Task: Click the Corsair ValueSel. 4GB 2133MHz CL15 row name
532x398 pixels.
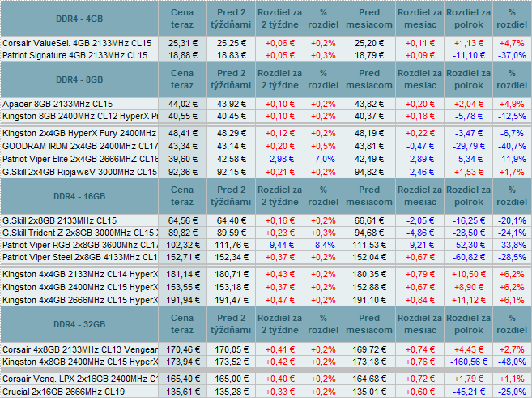Action: (x=79, y=43)
